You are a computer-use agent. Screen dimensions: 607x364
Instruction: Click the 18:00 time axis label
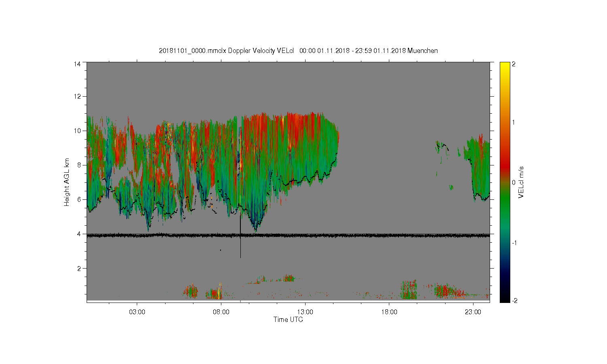click(389, 312)
